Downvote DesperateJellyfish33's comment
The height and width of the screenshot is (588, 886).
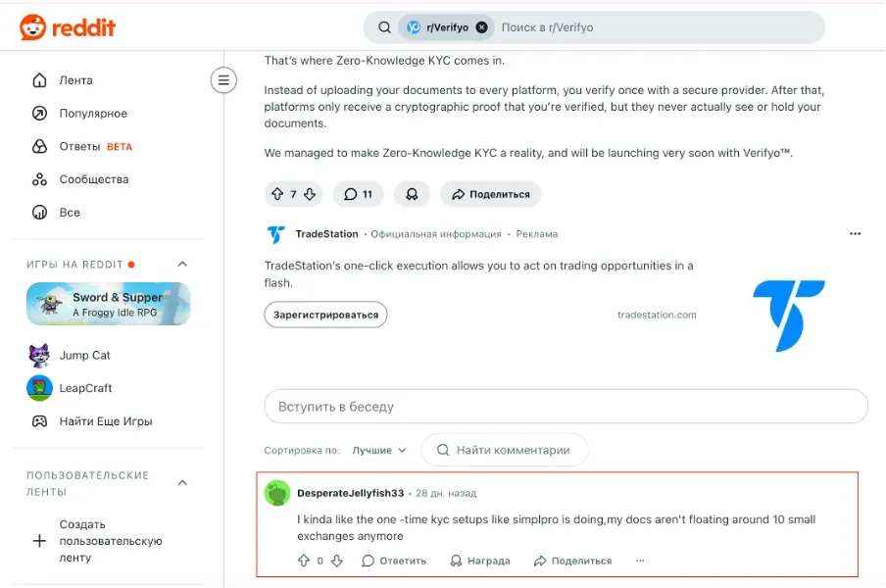[x=336, y=560]
